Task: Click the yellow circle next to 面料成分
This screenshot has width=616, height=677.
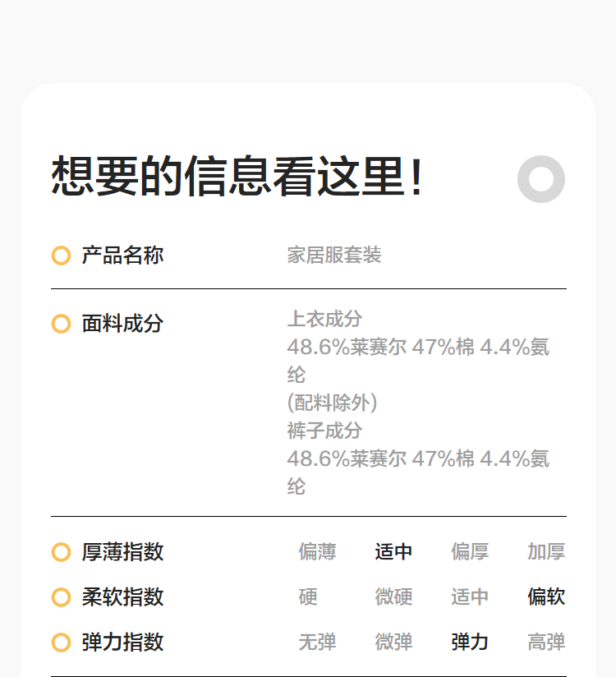Action: point(61,324)
